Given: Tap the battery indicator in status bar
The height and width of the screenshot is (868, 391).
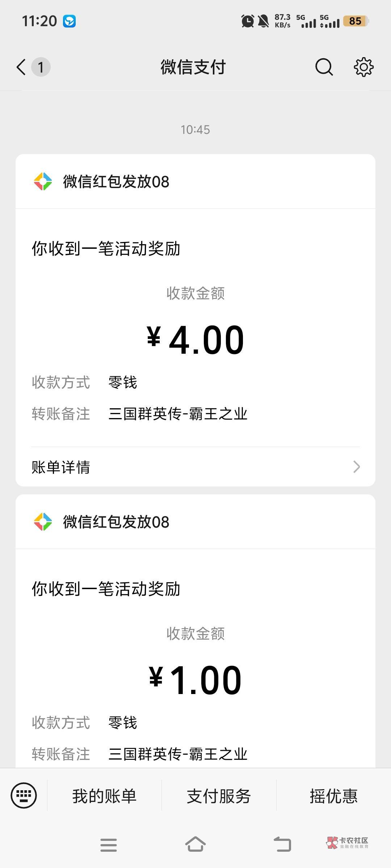Looking at the screenshot, I should [356, 21].
